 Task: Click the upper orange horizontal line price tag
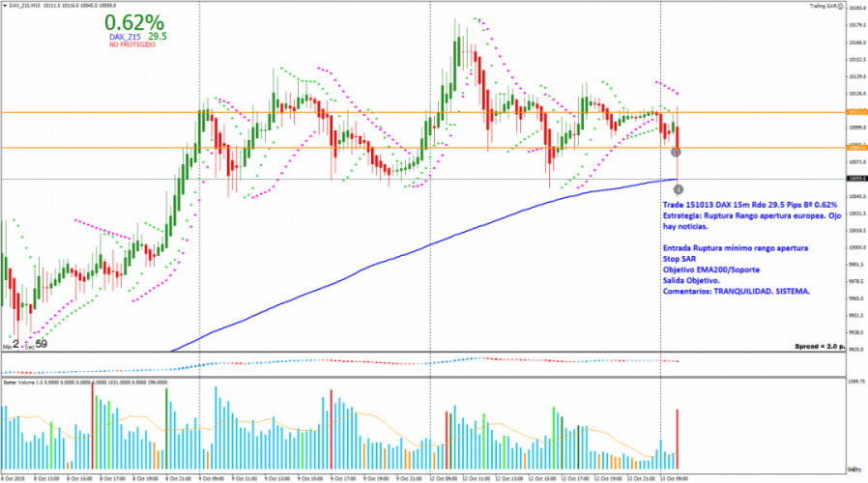[x=853, y=112]
